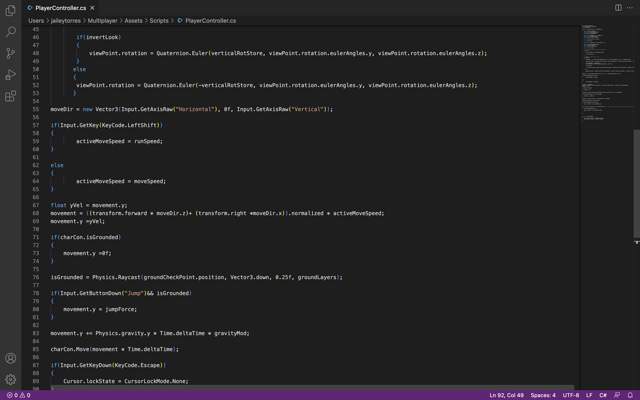Click line number 55 in gutter
The height and width of the screenshot is (400, 640).
36,109
